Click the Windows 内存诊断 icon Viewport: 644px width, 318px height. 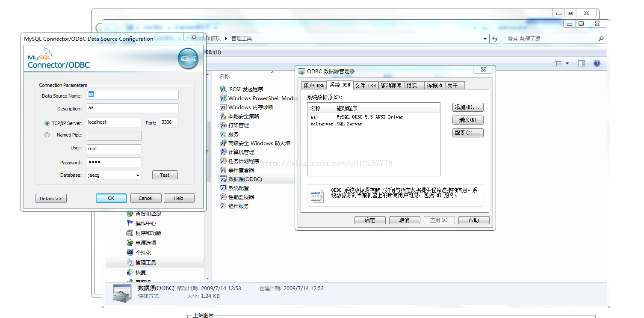pyautogui.click(x=222, y=107)
